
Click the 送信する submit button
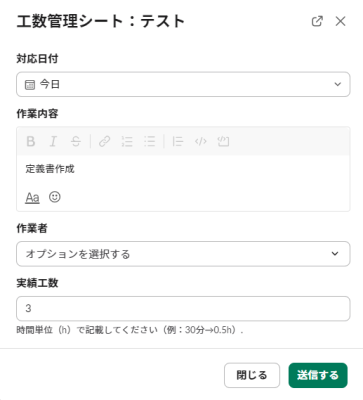[318, 375]
